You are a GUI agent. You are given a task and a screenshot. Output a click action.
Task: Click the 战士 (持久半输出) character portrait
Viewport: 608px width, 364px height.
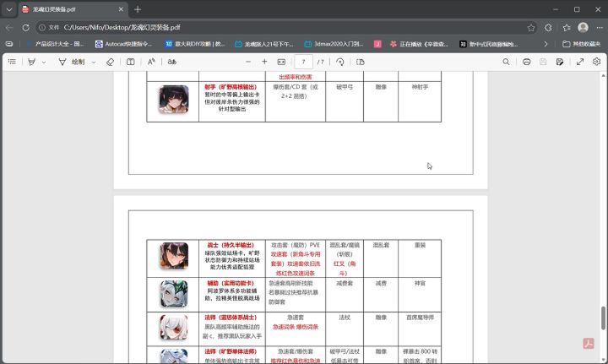point(174,256)
